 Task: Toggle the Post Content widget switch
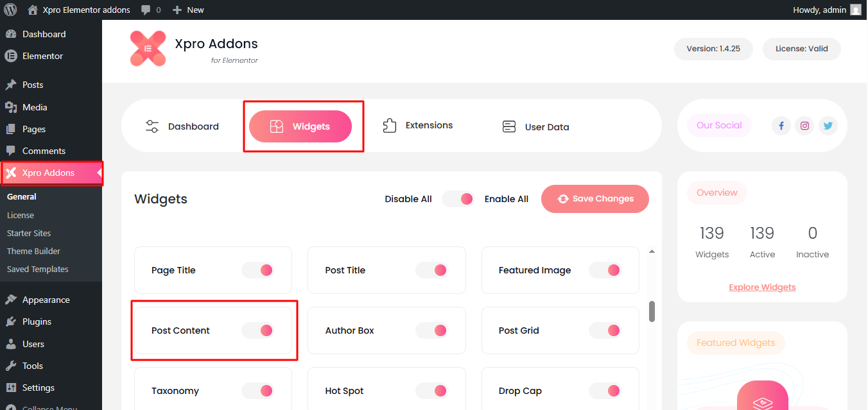click(258, 330)
